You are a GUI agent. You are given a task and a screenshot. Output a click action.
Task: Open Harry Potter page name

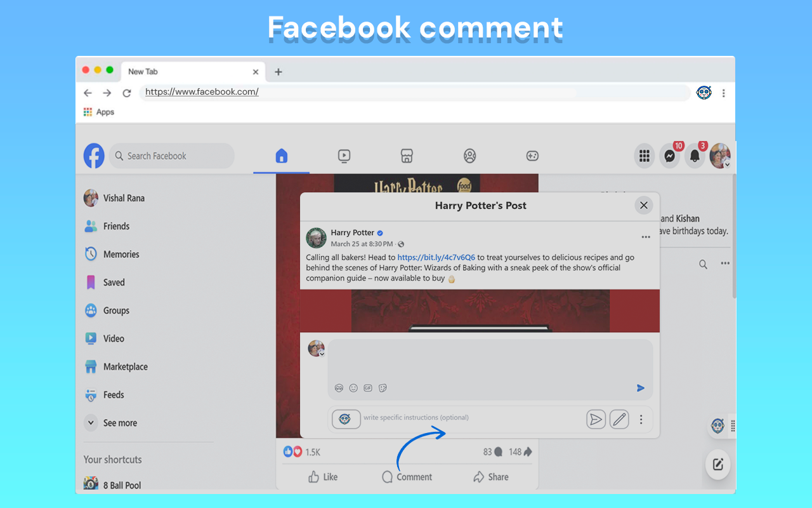point(353,232)
